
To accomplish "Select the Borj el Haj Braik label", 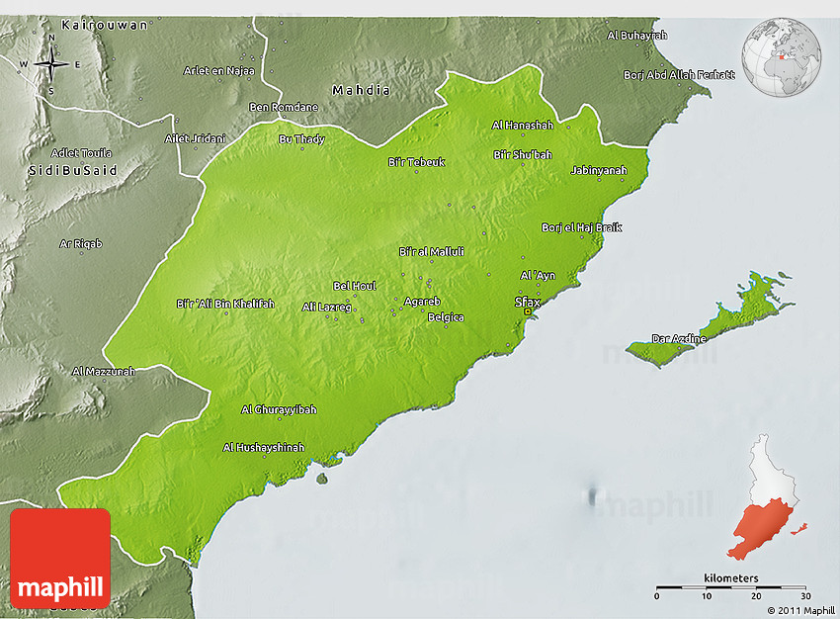I will 581,227.
